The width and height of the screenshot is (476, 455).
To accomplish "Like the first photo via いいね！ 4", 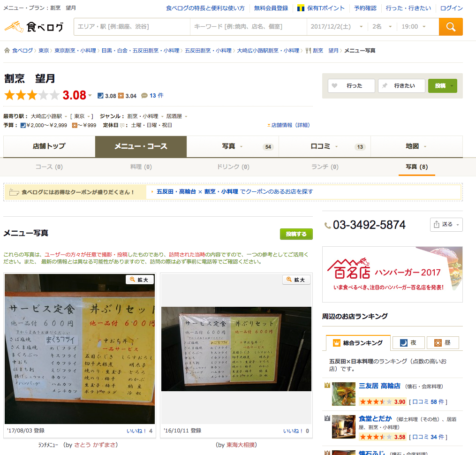I will click(x=139, y=431).
